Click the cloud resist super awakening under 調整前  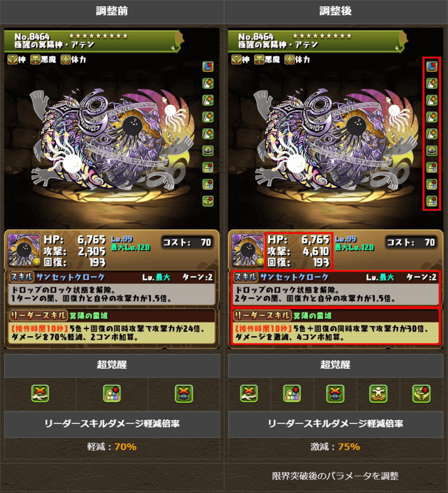click(40, 393)
